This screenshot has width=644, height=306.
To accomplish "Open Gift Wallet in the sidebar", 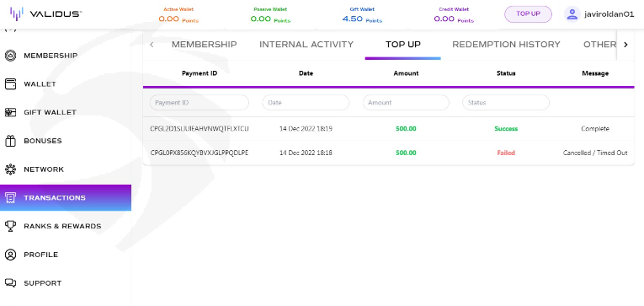I will point(51,112).
